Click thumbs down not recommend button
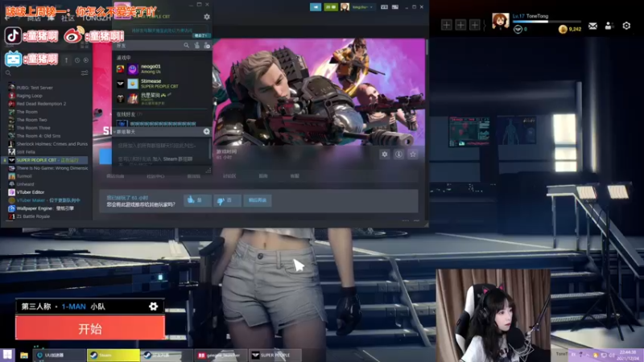Screen dimensions: 644x362 (227, 200)
